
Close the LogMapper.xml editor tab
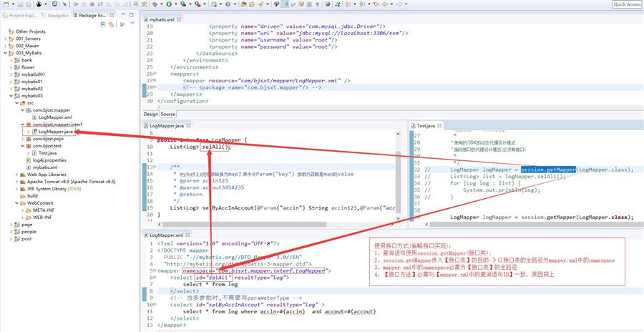pyautogui.click(x=188, y=235)
